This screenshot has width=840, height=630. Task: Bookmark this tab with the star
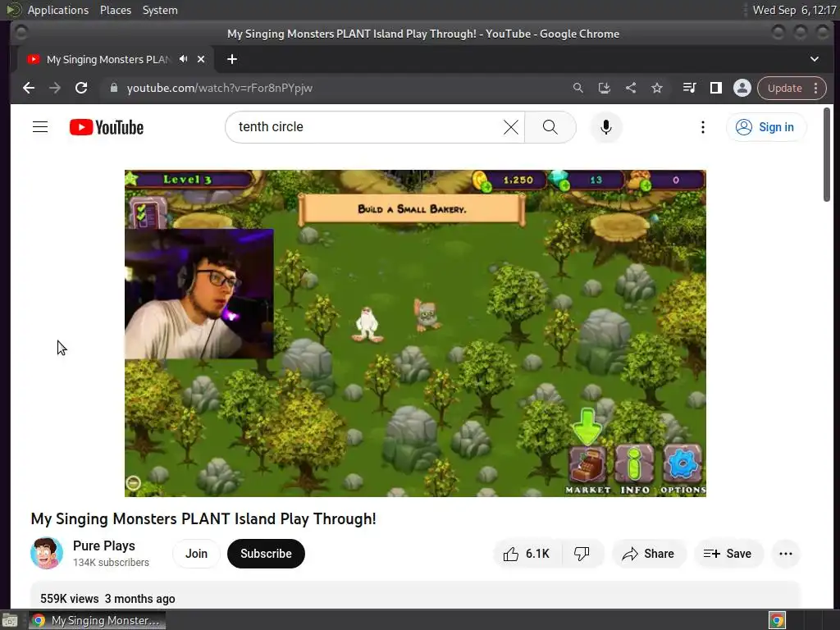(657, 88)
